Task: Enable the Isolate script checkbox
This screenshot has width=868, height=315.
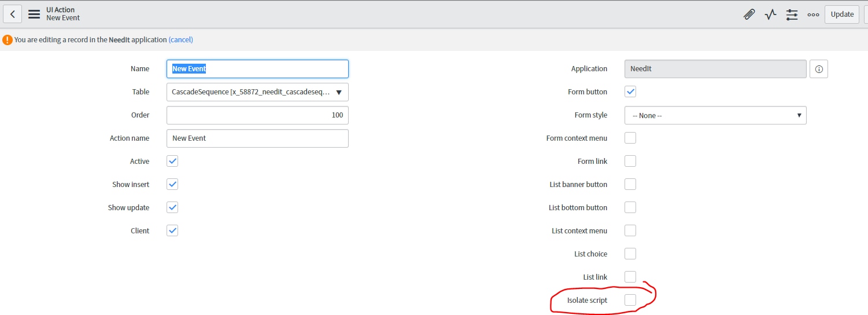Action: click(x=630, y=300)
